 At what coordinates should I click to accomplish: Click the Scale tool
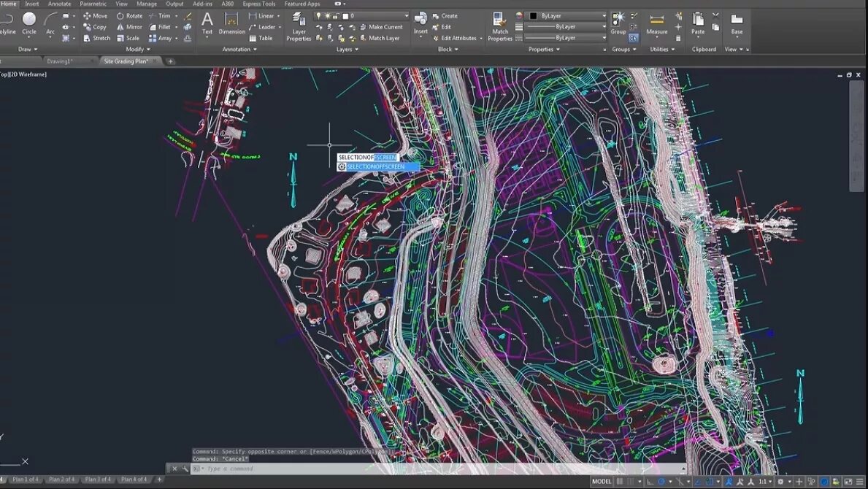point(128,38)
